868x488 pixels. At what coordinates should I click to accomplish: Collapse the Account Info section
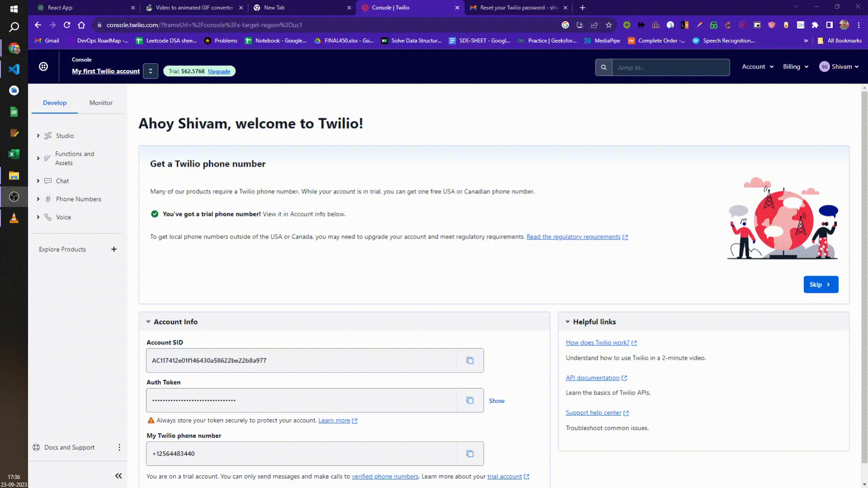148,322
